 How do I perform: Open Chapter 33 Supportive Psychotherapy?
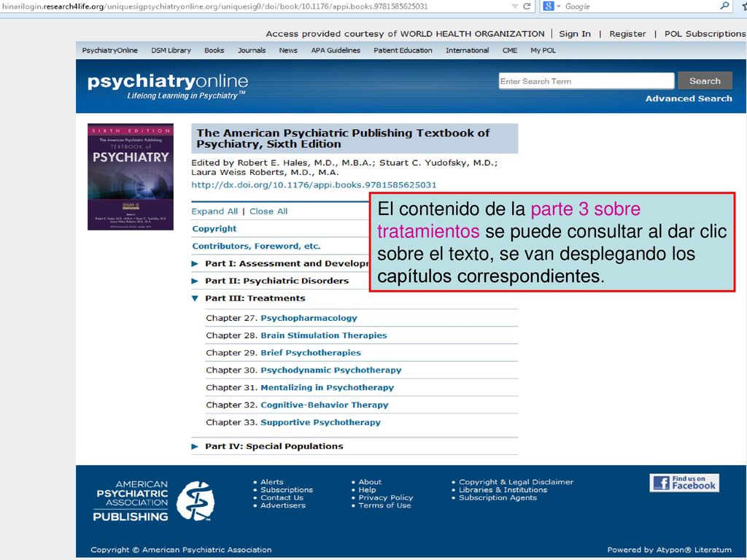[320, 422]
